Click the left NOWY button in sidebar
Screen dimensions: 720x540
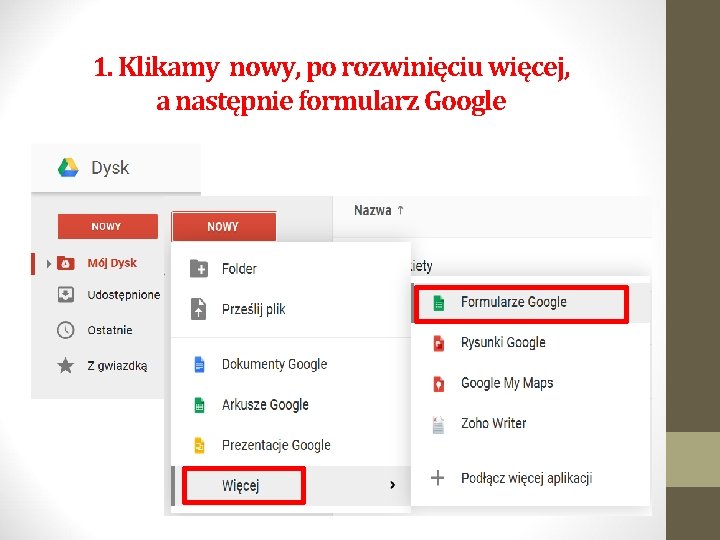tap(108, 226)
